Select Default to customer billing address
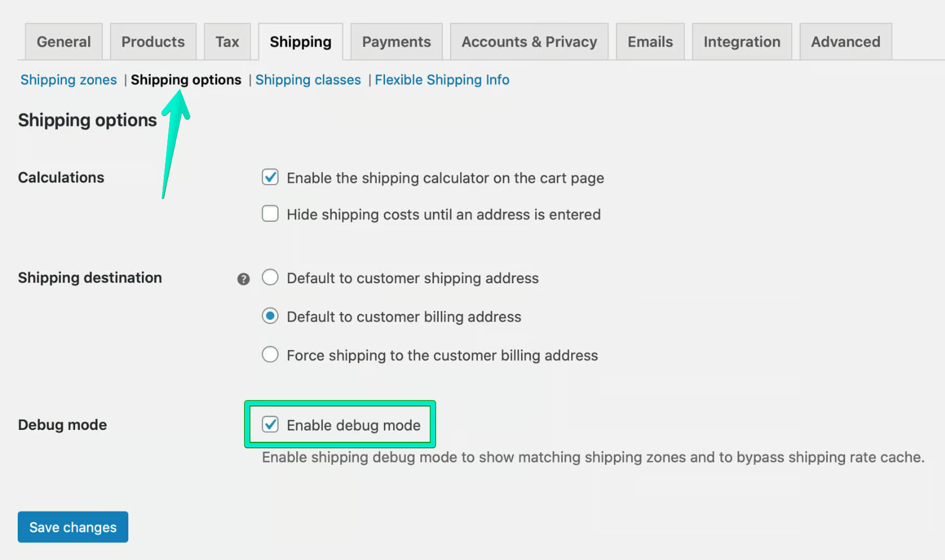The image size is (945, 560). tap(270, 316)
